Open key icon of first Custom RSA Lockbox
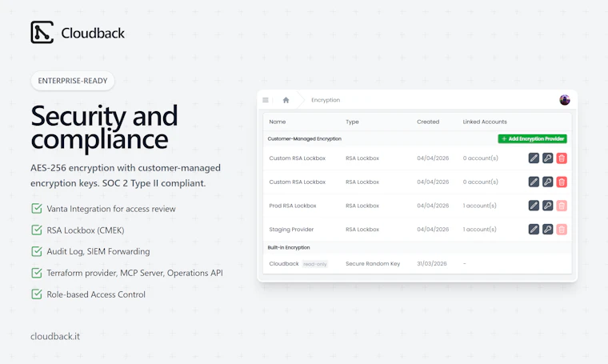 [547, 158]
